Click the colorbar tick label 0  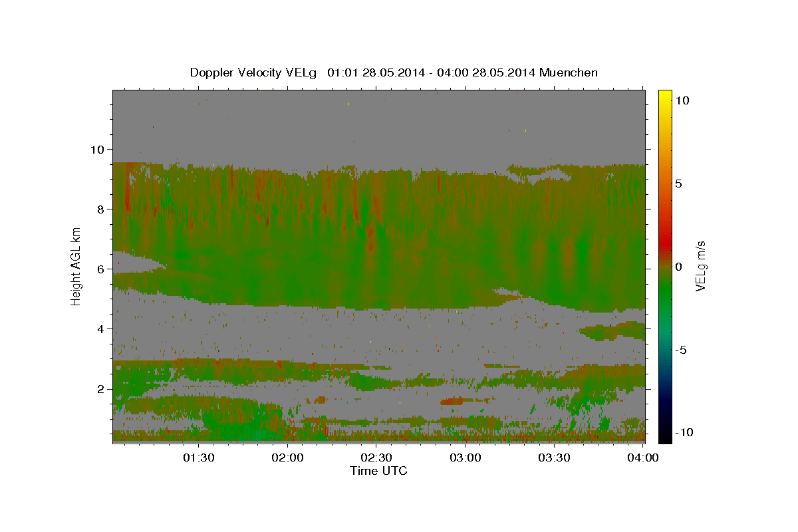tap(679, 266)
